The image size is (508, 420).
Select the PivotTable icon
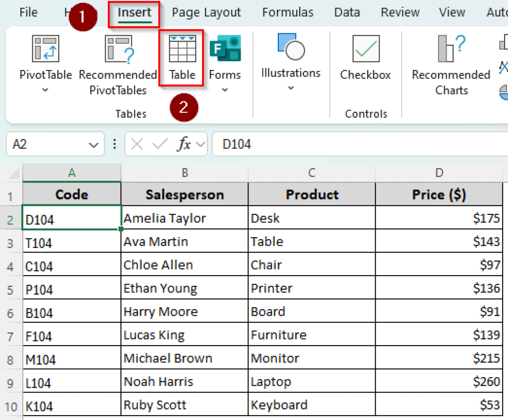46,48
